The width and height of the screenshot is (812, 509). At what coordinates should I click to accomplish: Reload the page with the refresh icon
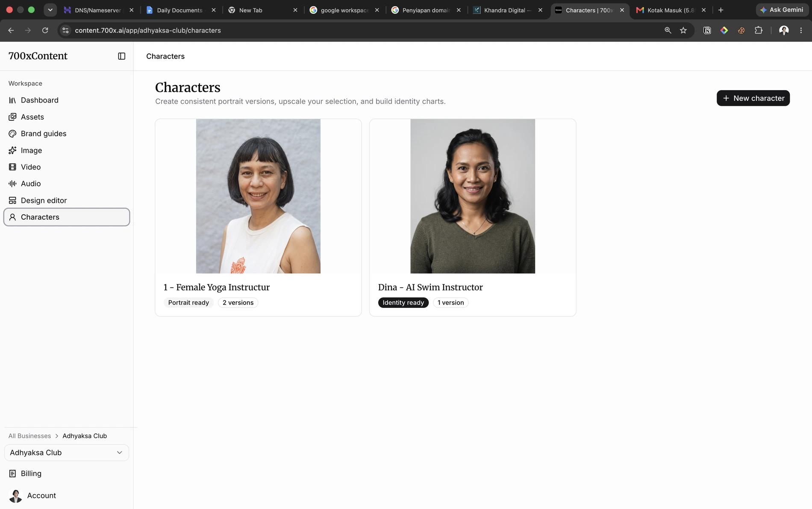[x=45, y=30]
